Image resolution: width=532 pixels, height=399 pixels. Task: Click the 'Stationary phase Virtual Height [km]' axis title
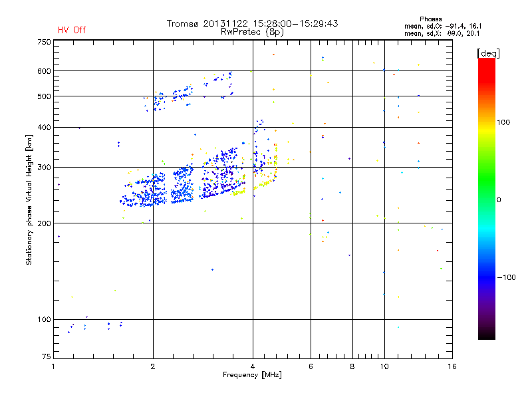coord(29,200)
